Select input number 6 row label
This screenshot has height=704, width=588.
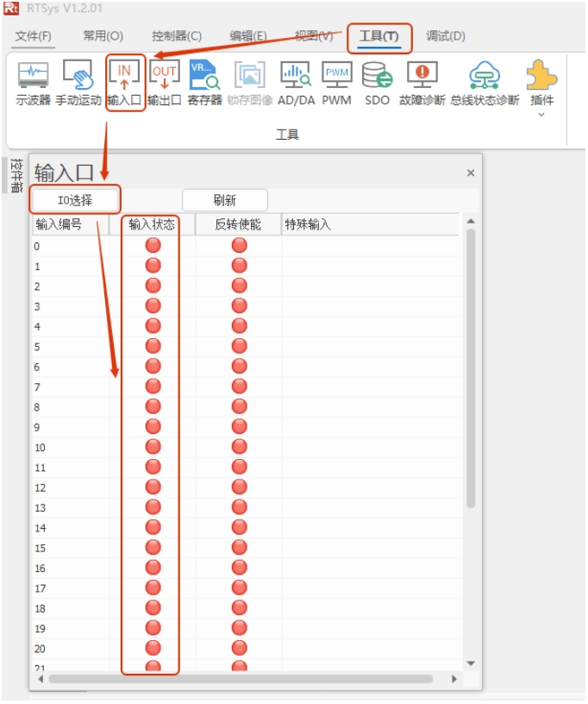point(37,367)
